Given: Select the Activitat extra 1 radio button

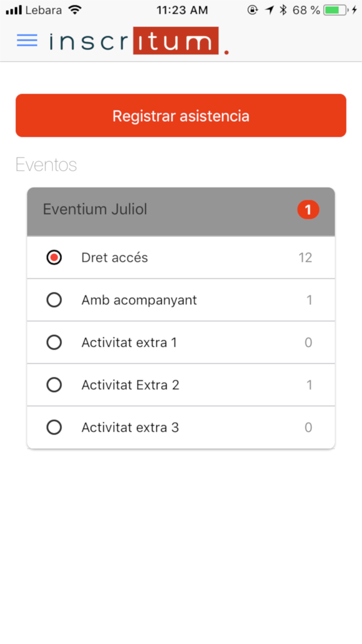Looking at the screenshot, I should coord(54,343).
